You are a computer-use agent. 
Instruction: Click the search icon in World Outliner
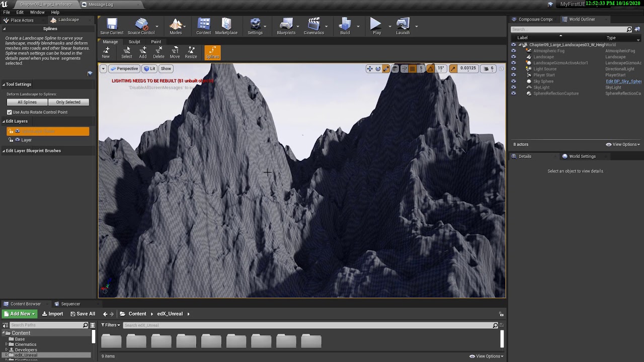[x=629, y=30]
